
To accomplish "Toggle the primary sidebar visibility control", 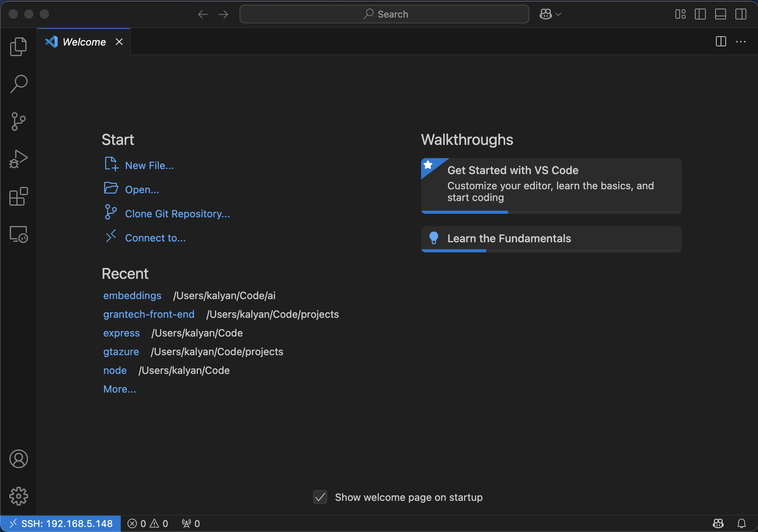I will (700, 14).
